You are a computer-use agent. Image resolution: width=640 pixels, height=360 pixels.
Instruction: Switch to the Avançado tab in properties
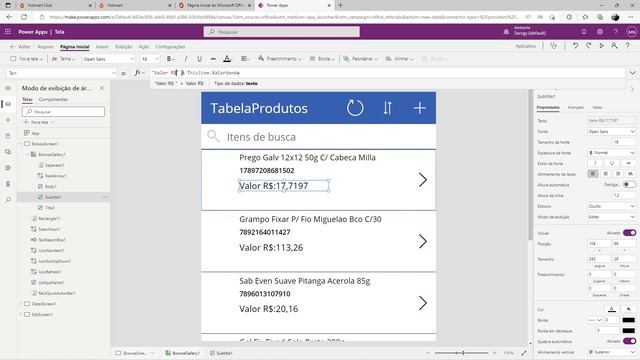(x=576, y=107)
